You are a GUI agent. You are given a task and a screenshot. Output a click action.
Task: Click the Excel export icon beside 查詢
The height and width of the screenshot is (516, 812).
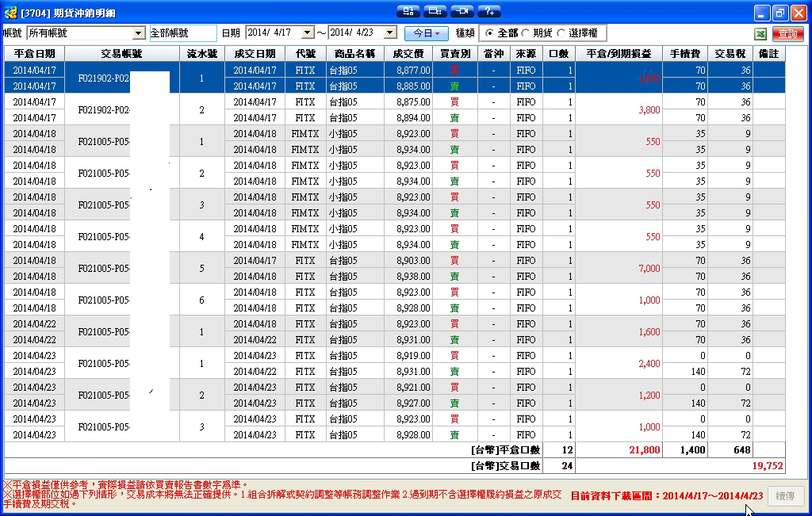760,33
